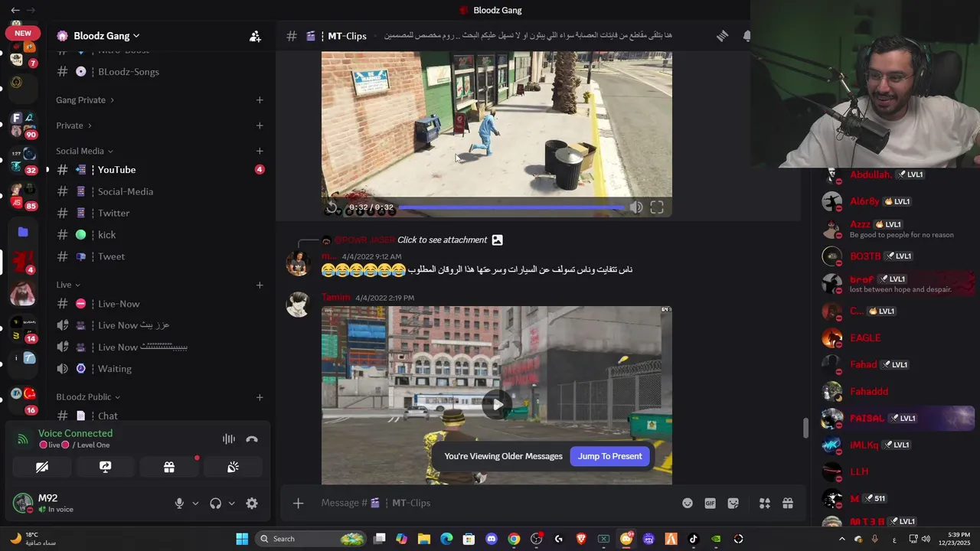Image resolution: width=980 pixels, height=551 pixels.
Task: Add a channel to the Live category
Action: (260, 285)
